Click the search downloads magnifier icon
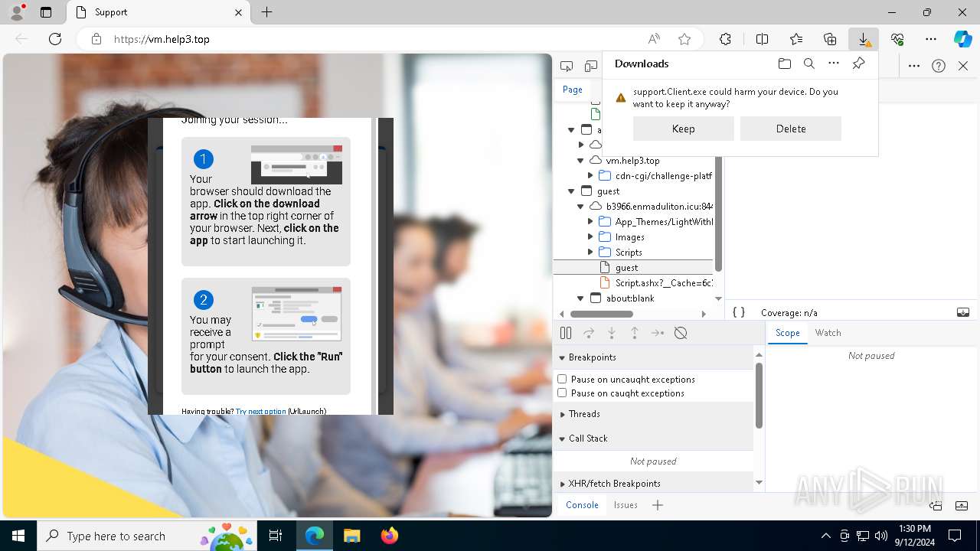 [x=809, y=64]
